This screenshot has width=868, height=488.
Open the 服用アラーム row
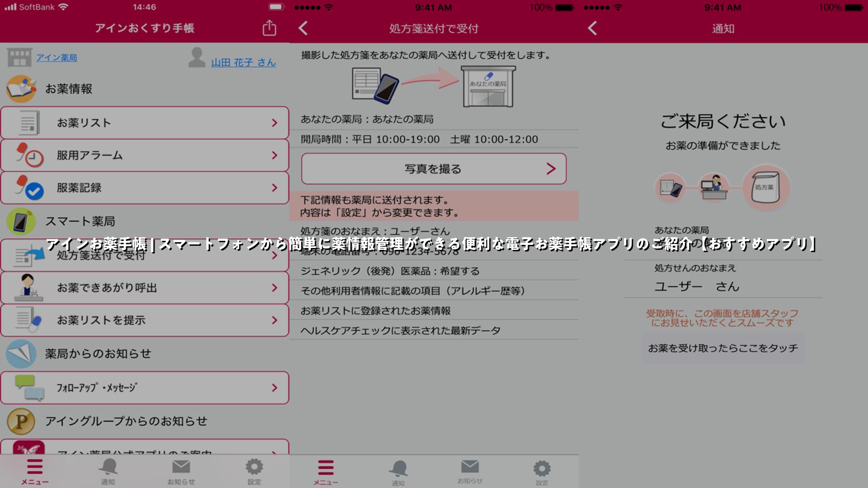(x=145, y=155)
